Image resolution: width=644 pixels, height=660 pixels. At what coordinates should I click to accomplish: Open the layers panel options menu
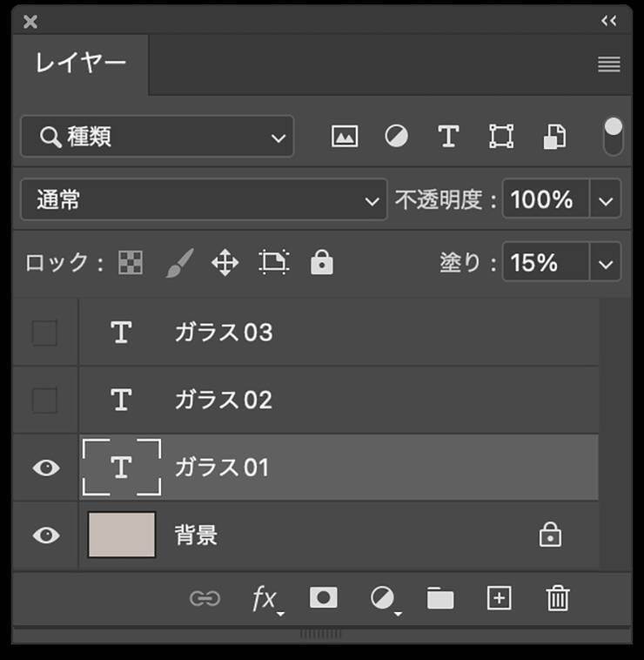(609, 64)
